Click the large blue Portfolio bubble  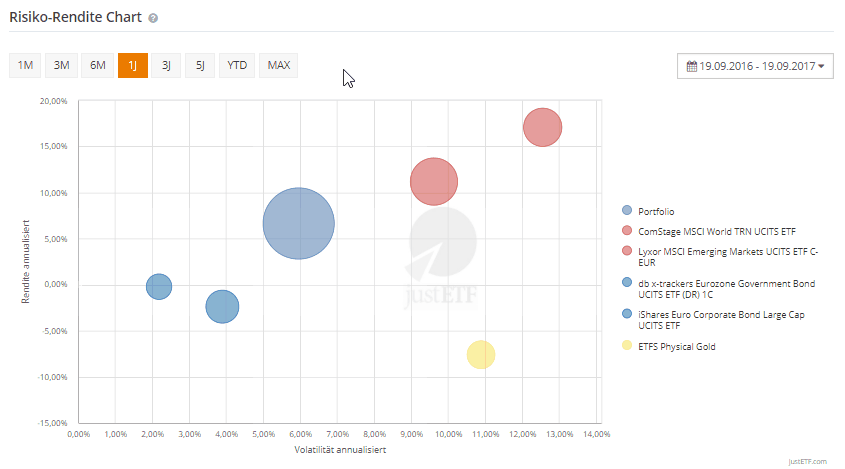pos(298,224)
